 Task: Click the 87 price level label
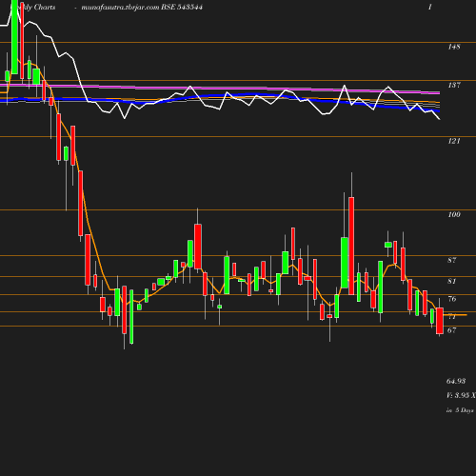point(452,260)
